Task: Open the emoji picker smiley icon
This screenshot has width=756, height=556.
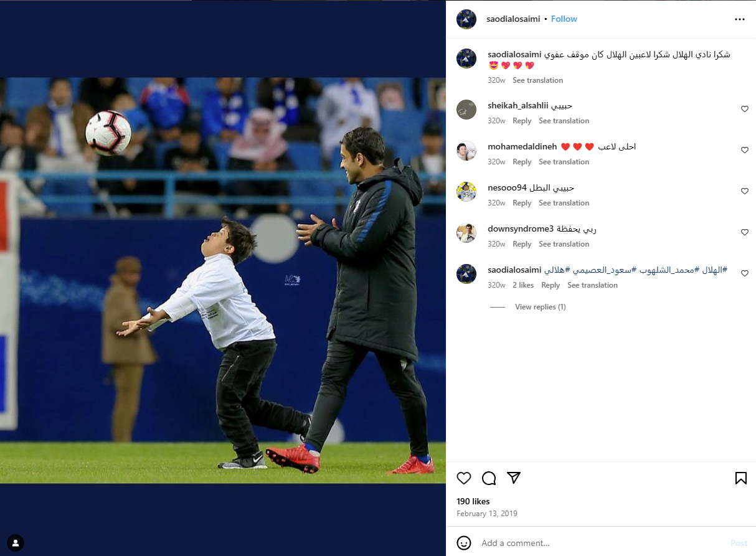Action: [x=464, y=543]
